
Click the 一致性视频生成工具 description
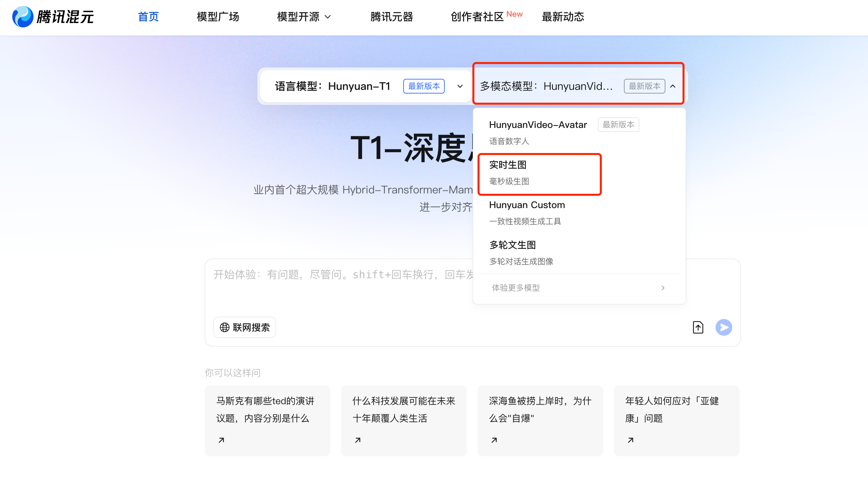pos(525,221)
